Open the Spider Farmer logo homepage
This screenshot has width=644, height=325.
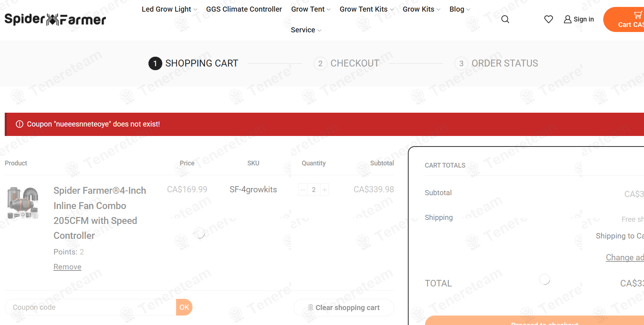55,19
